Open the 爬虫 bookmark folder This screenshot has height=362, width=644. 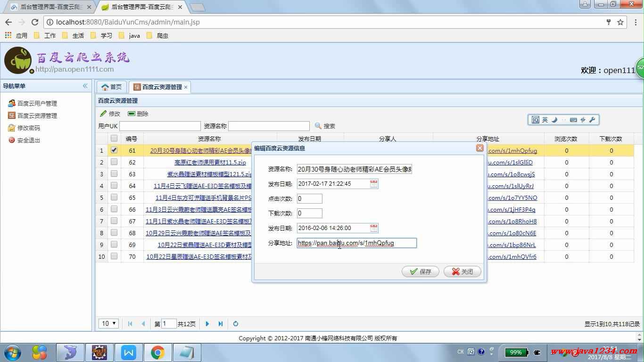click(x=157, y=35)
